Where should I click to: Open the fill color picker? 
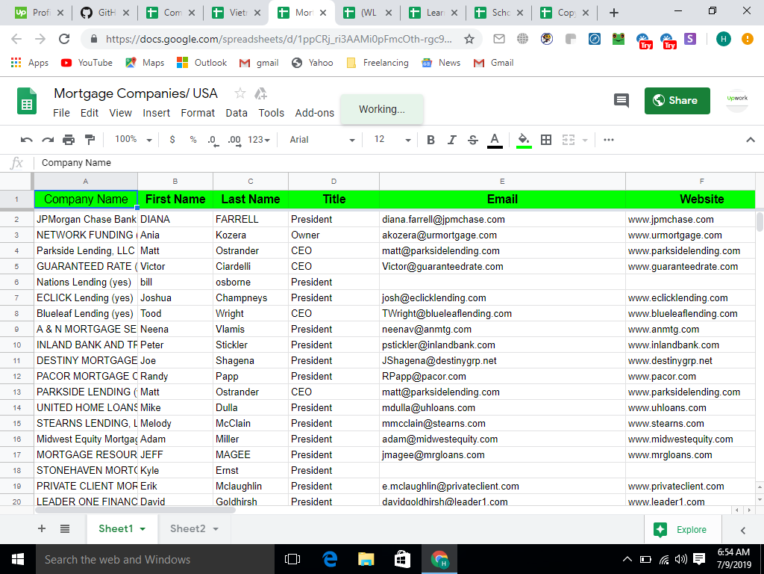coord(524,140)
